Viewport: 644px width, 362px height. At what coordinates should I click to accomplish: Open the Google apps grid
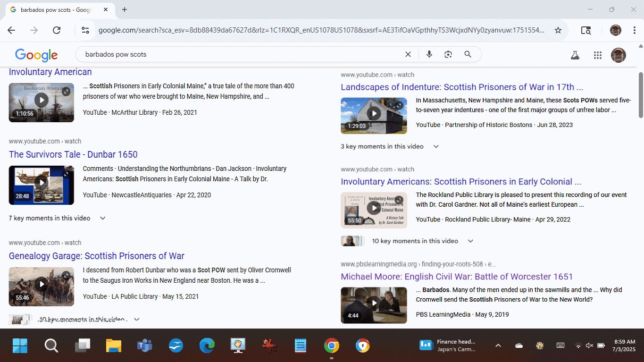[x=598, y=55]
